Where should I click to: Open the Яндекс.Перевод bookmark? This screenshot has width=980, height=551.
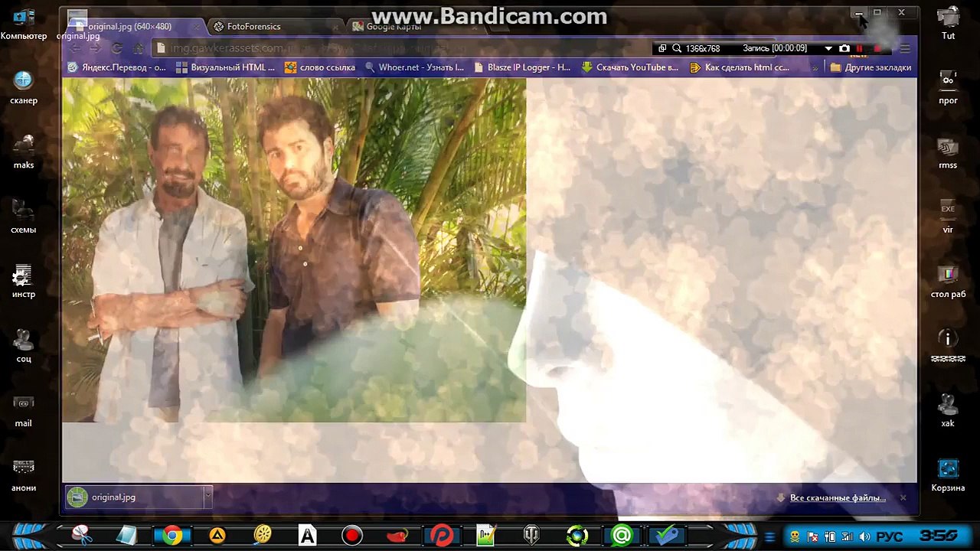point(117,67)
